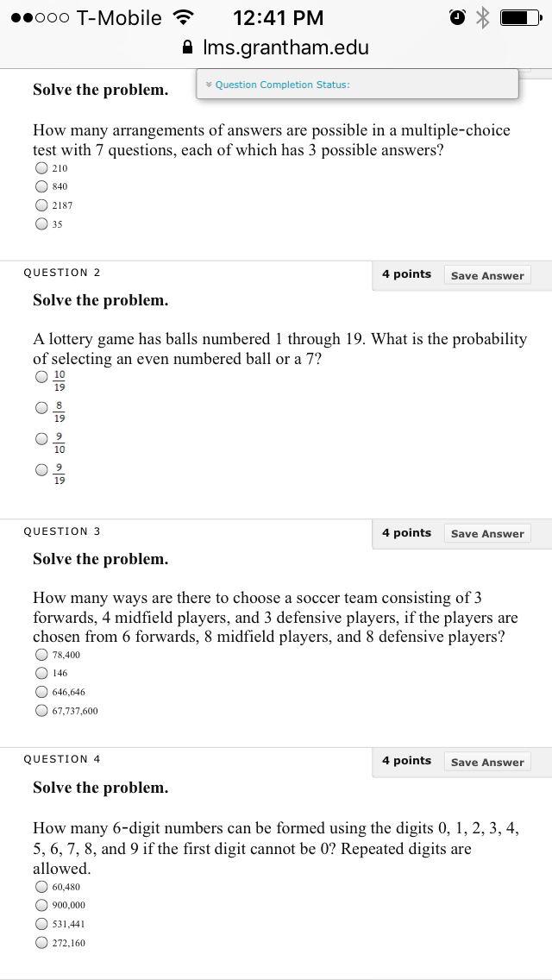Pick 900,000 for the 6-digit numbers question

(x=41, y=905)
